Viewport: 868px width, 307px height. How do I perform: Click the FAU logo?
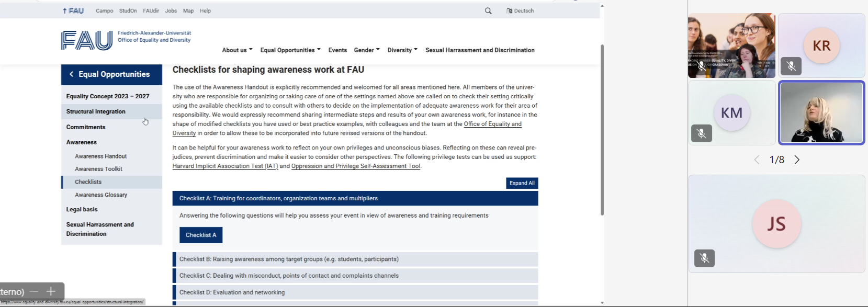(87, 40)
